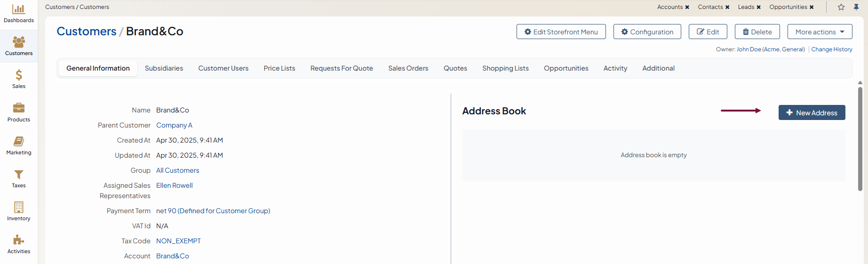Viewport: 868px width, 264px height.
Task: Close the Accounts pinned shortcut
Action: click(687, 7)
